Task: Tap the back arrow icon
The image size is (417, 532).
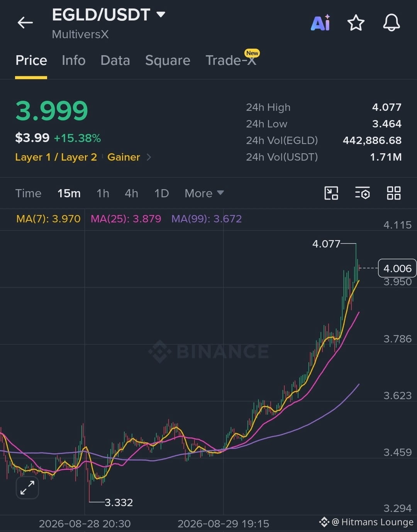Action: tap(25, 23)
